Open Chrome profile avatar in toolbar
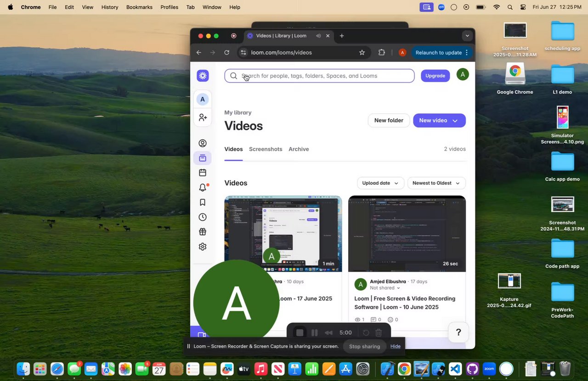This screenshot has width=588, height=381. 402,52
